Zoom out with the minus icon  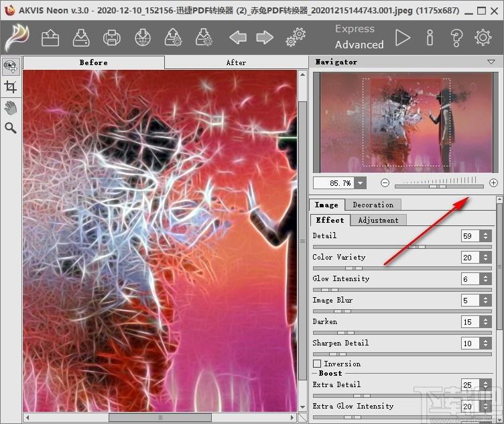[385, 183]
